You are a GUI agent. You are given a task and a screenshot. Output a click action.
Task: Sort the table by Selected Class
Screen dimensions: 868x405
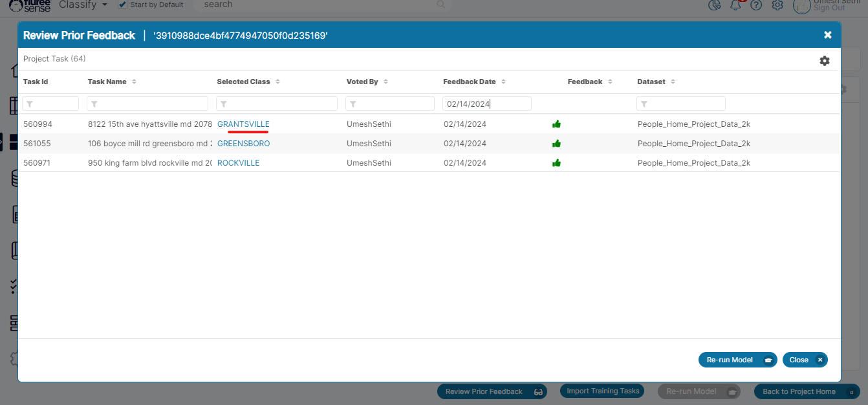pyautogui.click(x=277, y=82)
